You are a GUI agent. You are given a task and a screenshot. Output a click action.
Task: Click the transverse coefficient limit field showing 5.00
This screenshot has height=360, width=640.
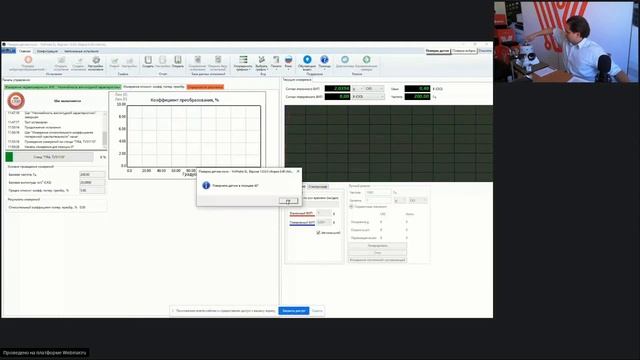[92, 190]
